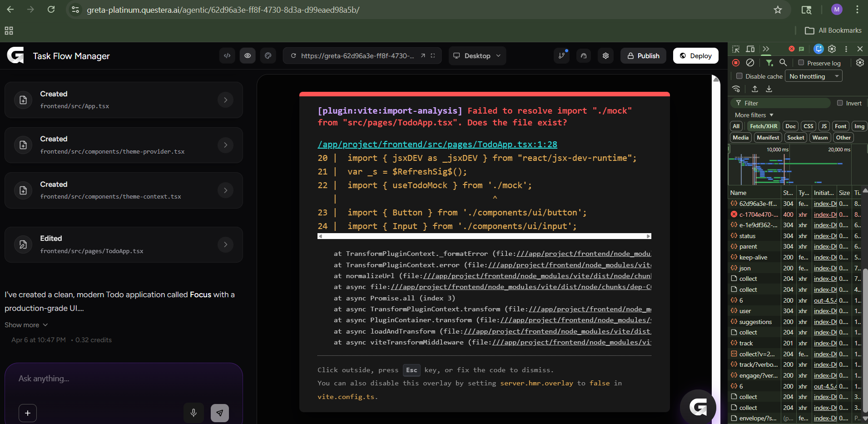Click the DevTools red error count icon
This screenshot has height=424, width=868.
click(x=792, y=49)
